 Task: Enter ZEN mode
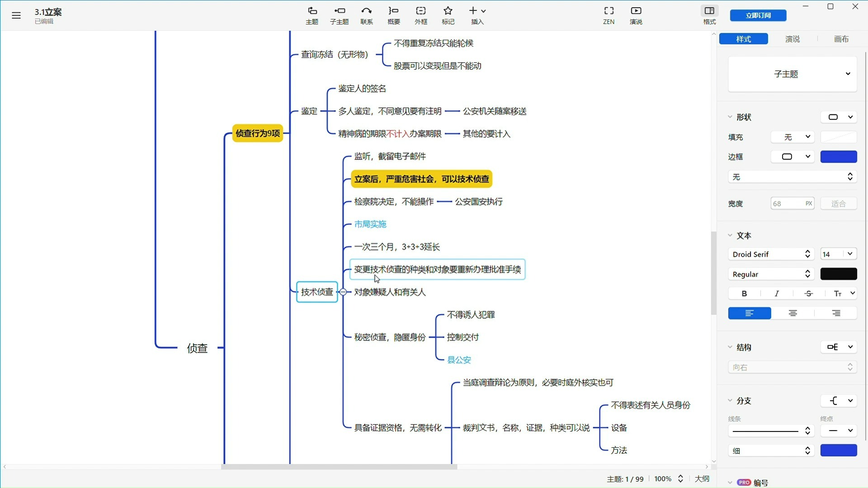click(609, 15)
